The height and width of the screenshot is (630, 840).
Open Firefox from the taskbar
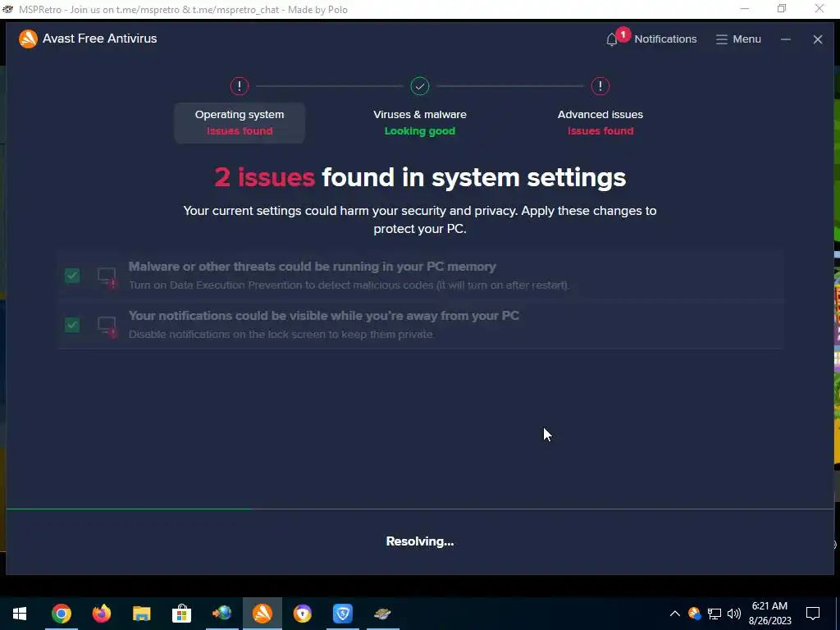[101, 614]
